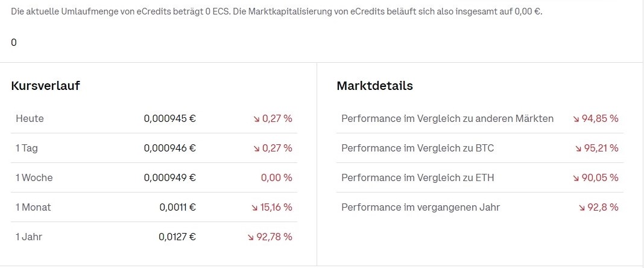Click Performance im vergangenen Jahr label
644x268 pixels.
[x=420, y=207]
